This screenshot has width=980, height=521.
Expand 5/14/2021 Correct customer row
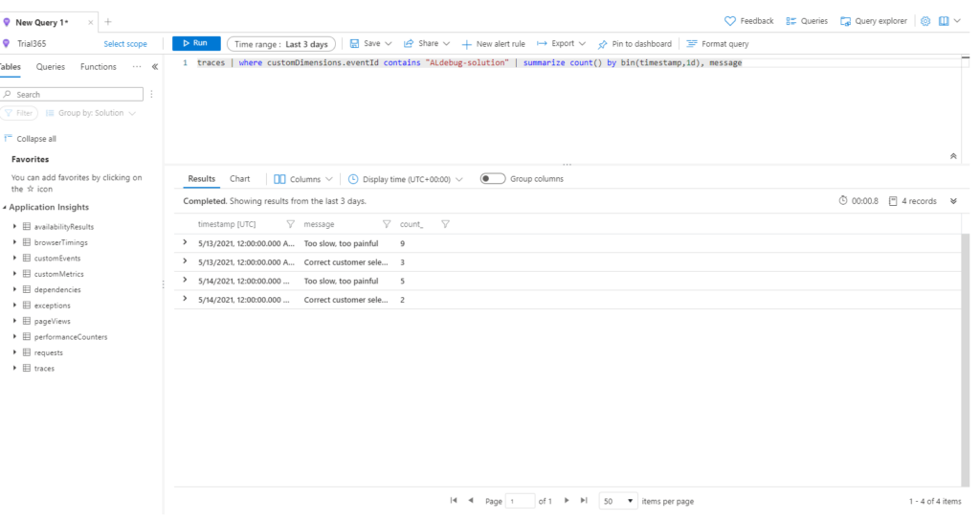(x=185, y=299)
